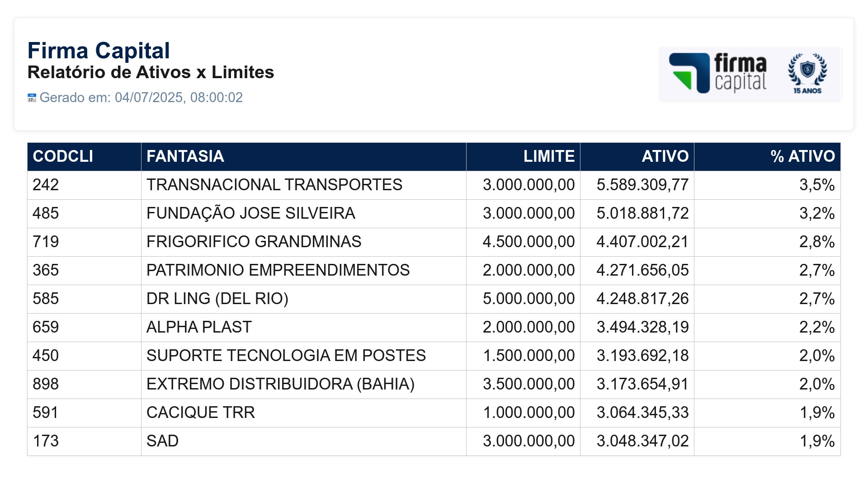This screenshot has height=488, width=868.
Task: Click the LIMITE column header
Action: pos(549,156)
